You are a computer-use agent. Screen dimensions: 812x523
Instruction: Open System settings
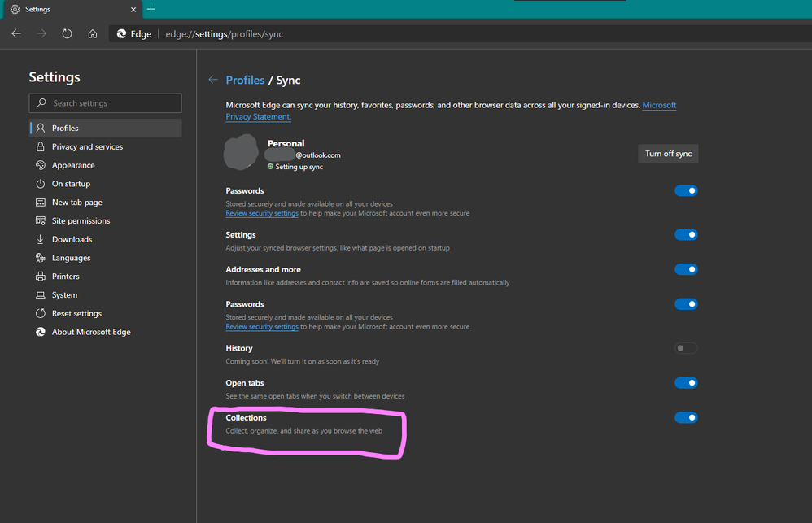(x=106, y=294)
